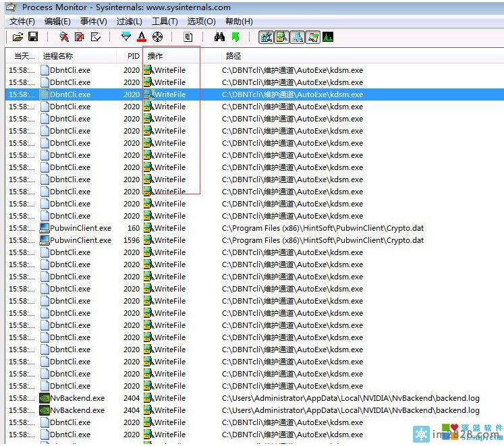Image resolution: width=504 pixels, height=446 pixels.
Task: Click the Clear display icon
Action: 96,37
